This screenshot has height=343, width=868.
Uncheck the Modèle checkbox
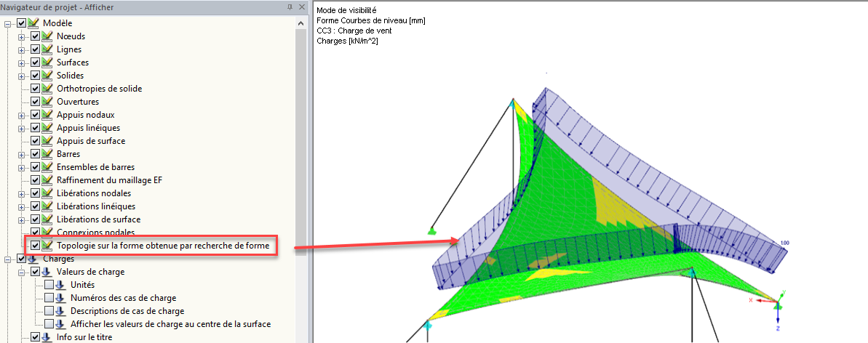(x=22, y=23)
